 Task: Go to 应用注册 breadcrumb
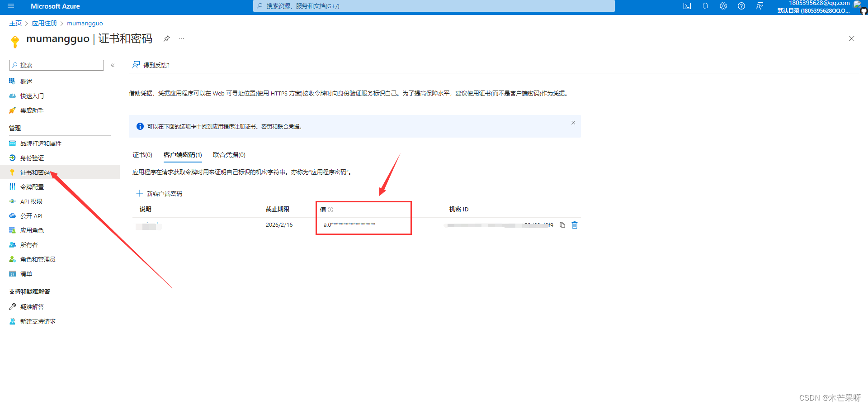44,23
